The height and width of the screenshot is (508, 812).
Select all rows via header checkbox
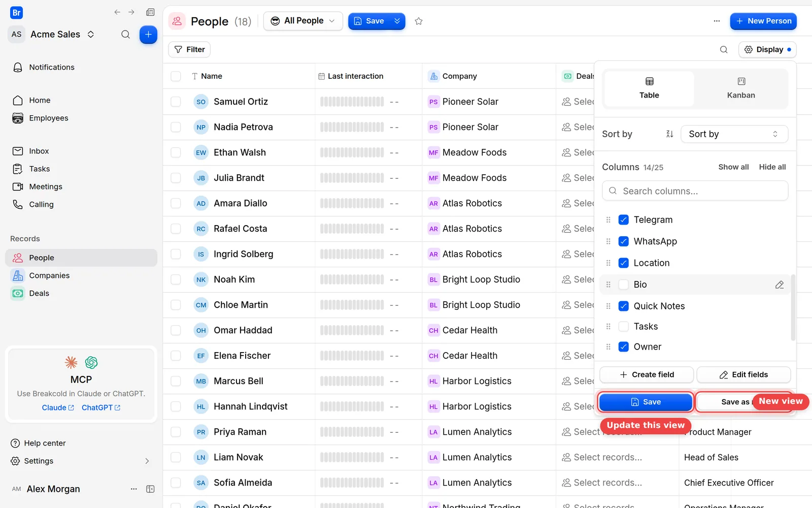pyautogui.click(x=176, y=76)
